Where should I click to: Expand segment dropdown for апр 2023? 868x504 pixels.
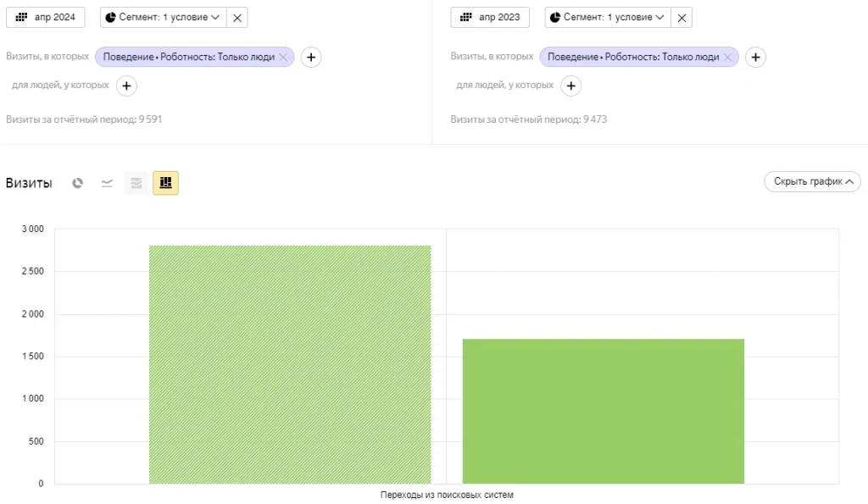[608, 17]
